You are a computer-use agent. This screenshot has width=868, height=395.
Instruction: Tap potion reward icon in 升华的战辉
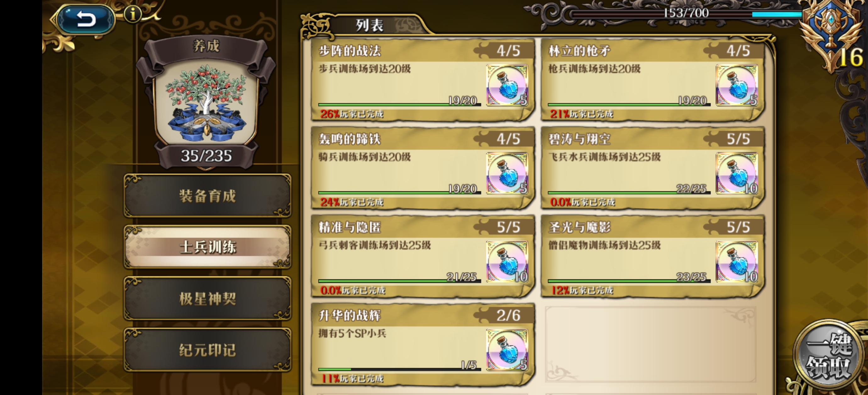coord(507,350)
